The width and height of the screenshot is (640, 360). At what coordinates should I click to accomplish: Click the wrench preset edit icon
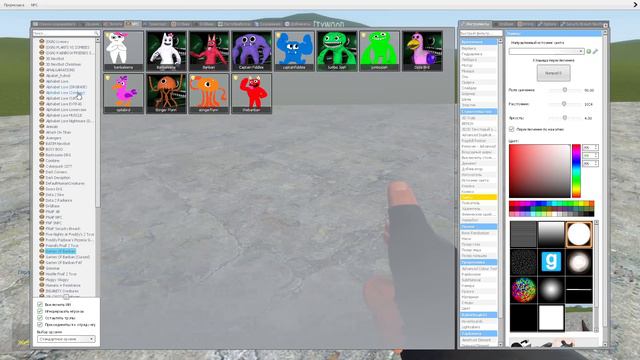coord(595,51)
